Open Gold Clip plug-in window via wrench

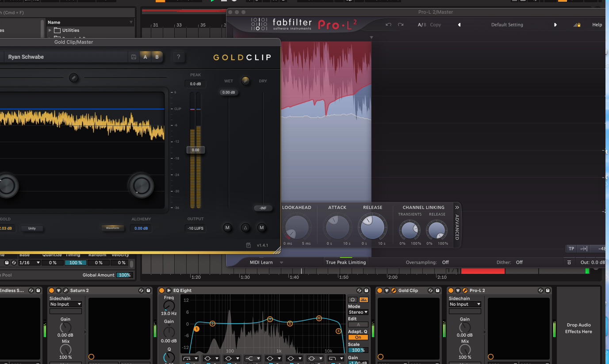(394, 290)
